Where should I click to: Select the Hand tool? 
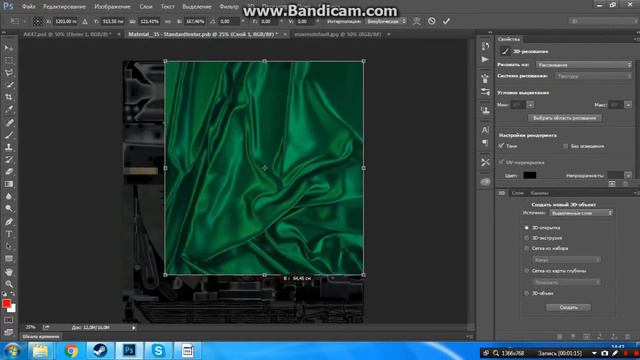click(9, 271)
